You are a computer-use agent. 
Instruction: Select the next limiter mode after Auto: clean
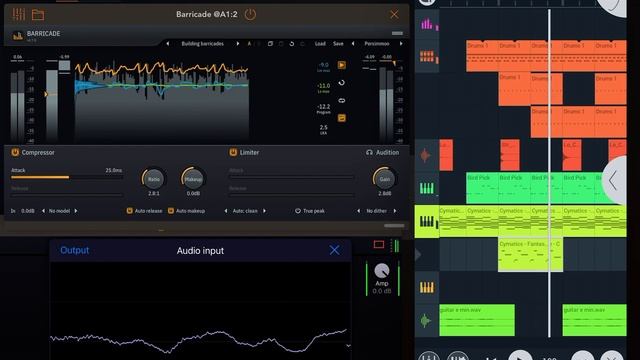(x=264, y=211)
